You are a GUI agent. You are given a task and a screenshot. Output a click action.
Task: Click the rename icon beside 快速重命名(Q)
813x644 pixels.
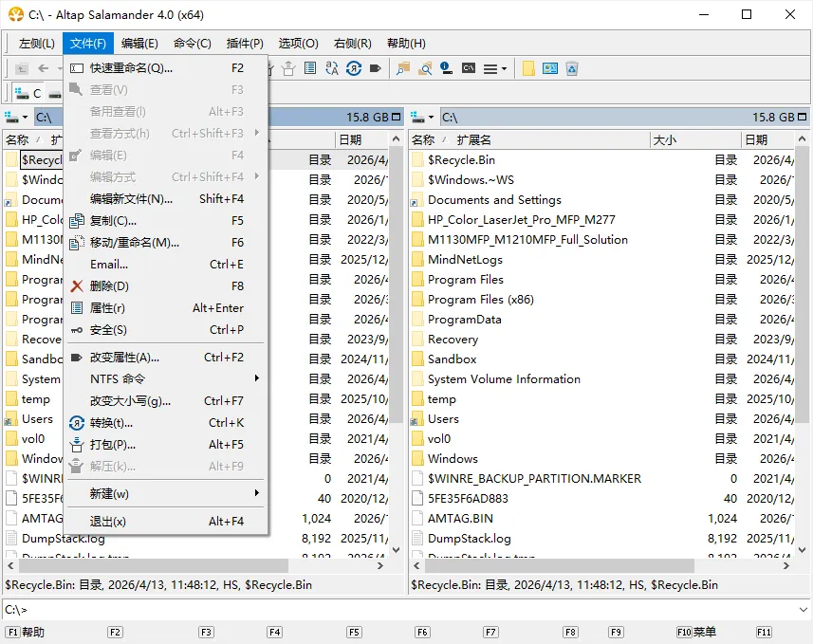pos(77,68)
